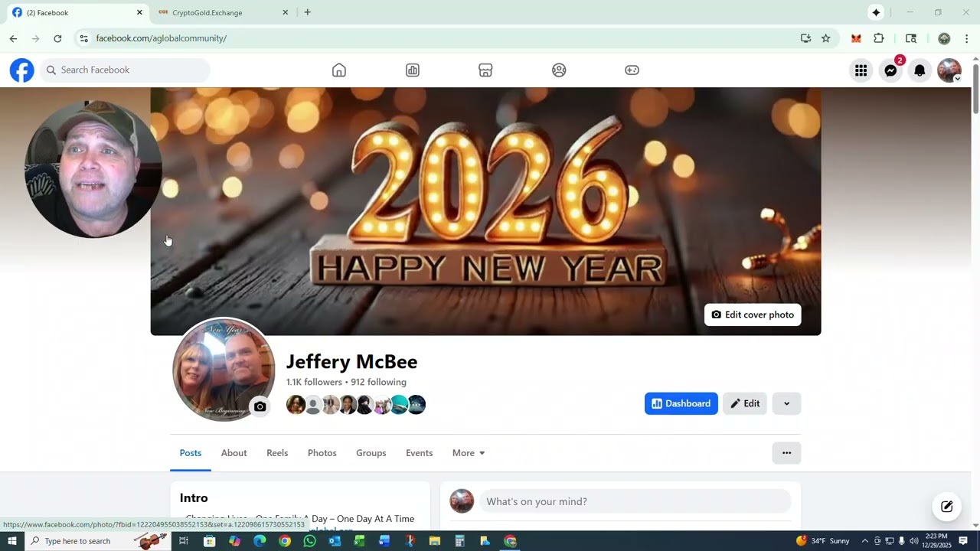Open Task View on the taskbar
This screenshot has height=551, width=980.
[x=184, y=541]
